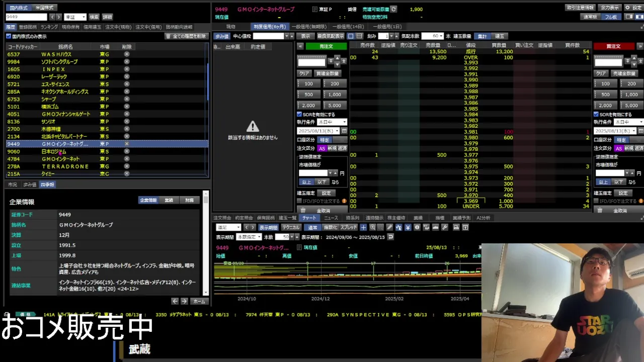
Task: Go to next page in company info
Action: (184, 301)
